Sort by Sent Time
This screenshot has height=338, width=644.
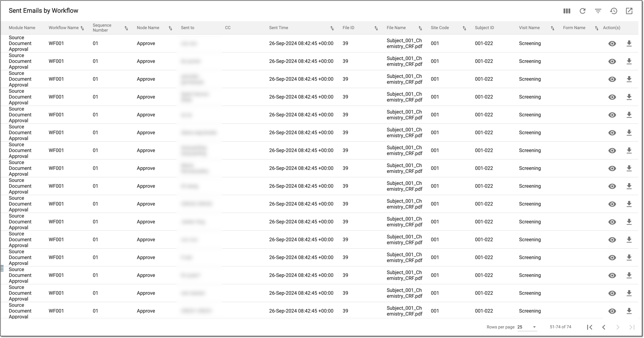coord(332,28)
